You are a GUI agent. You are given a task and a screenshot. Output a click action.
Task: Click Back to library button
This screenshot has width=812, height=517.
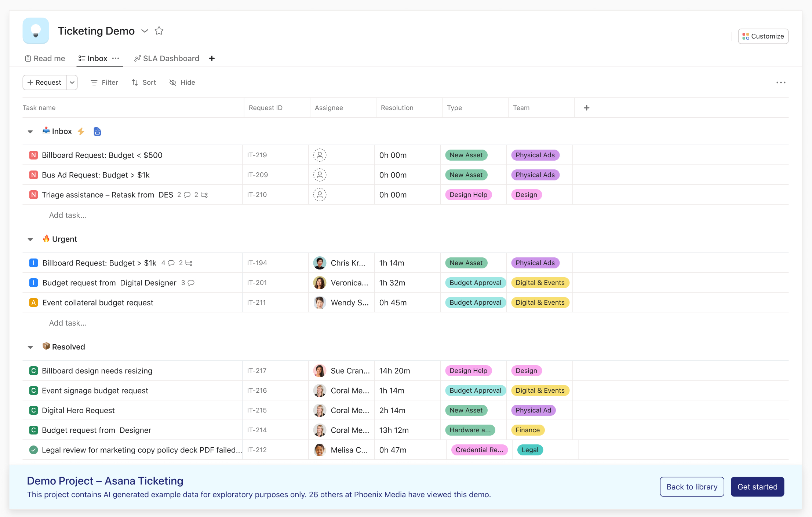692,487
